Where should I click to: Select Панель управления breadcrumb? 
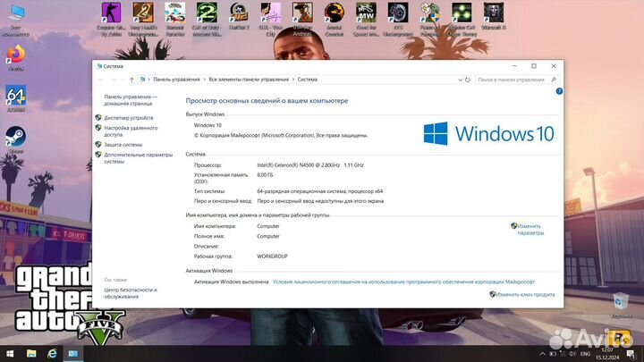click(176, 80)
